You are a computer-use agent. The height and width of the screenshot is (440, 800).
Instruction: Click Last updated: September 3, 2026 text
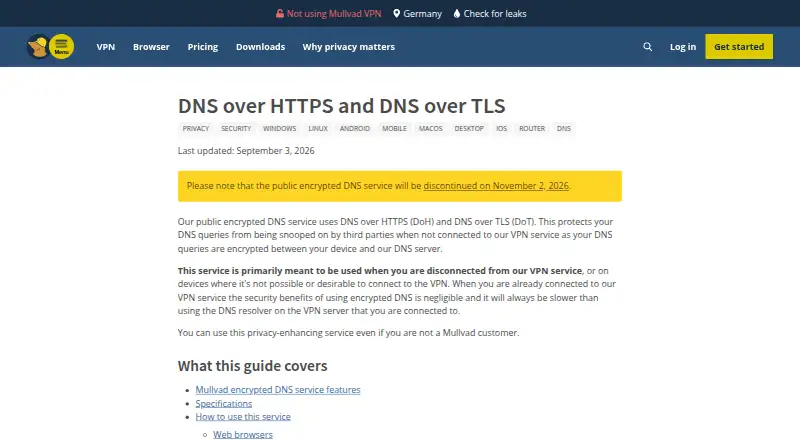pyautogui.click(x=246, y=151)
